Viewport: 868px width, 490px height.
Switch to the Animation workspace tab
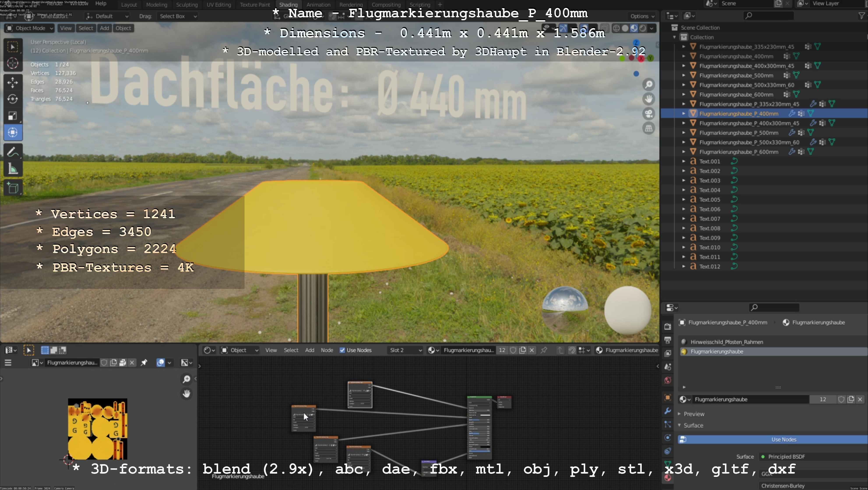(x=318, y=5)
